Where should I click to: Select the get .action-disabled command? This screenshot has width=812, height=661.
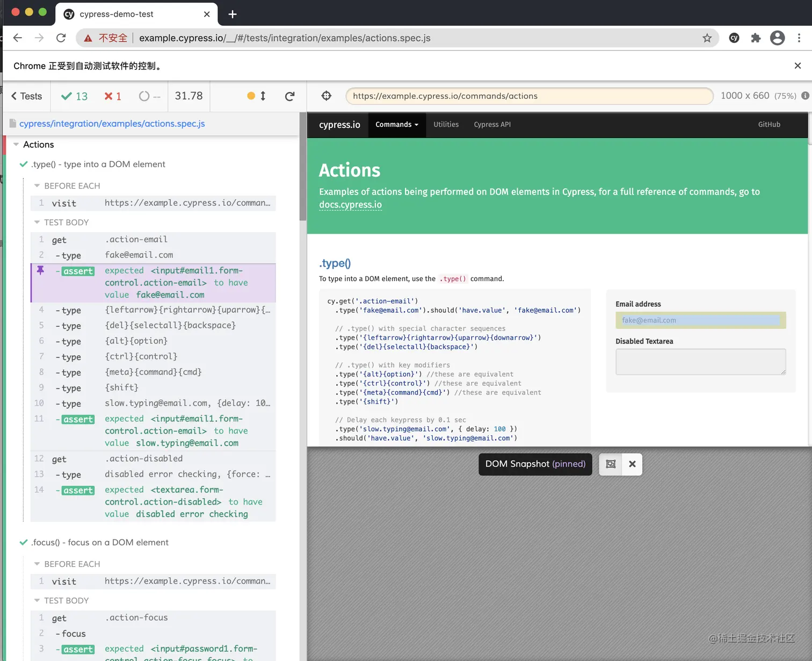click(153, 459)
